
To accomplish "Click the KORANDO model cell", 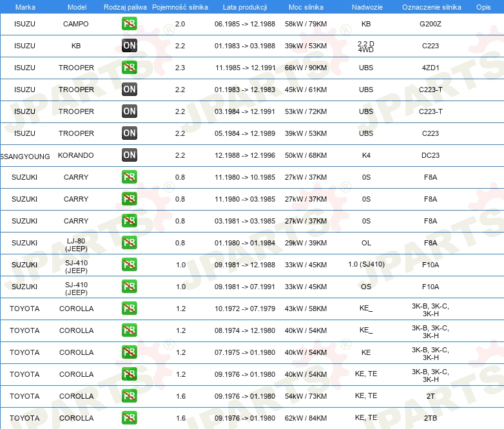I will [76, 155].
